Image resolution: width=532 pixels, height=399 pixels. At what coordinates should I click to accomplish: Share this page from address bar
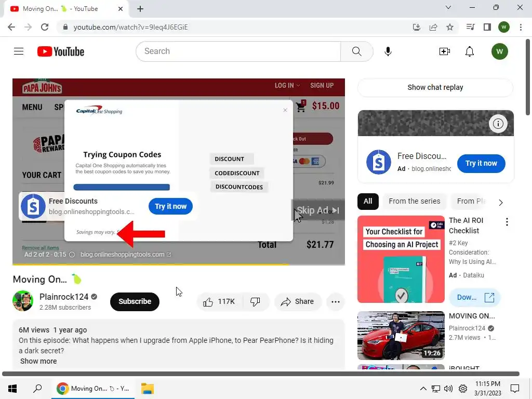point(433,27)
